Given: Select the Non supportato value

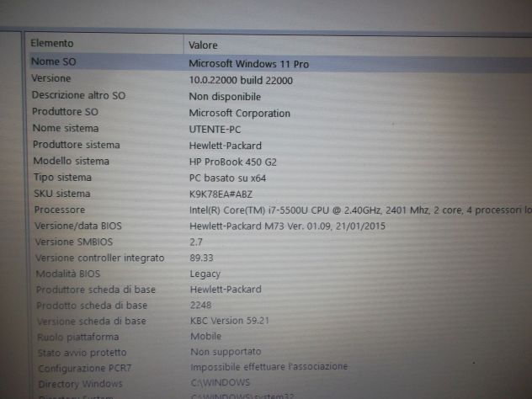Looking at the screenshot, I should tap(226, 352).
